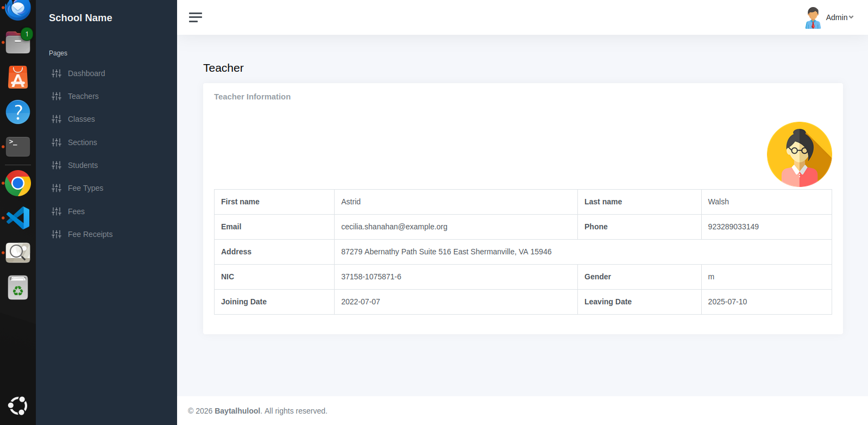Click the Teacher Information card title

pos(252,97)
